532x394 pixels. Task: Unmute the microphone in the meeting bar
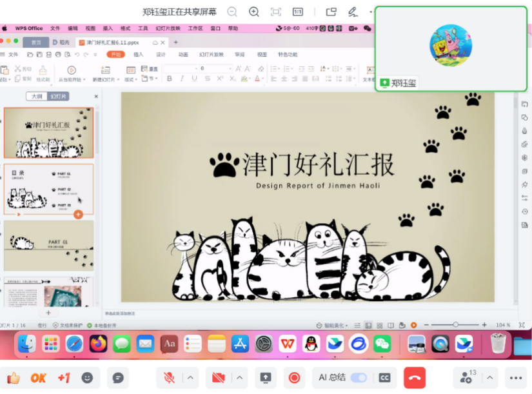(170, 378)
